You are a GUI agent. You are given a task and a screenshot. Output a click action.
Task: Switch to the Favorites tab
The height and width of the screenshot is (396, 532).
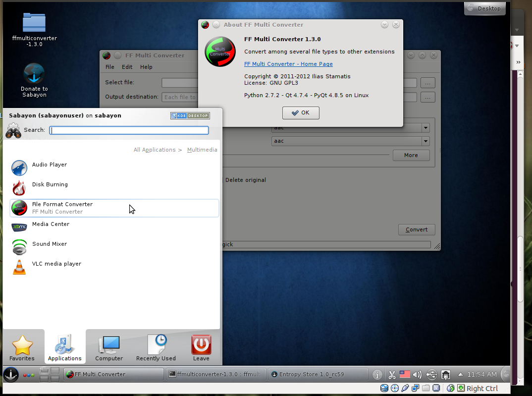pyautogui.click(x=22, y=348)
